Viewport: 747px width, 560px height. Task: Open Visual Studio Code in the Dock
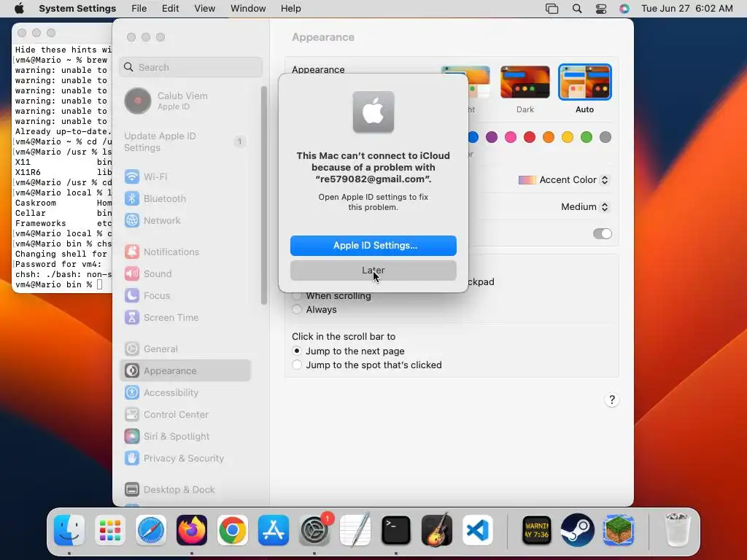click(478, 530)
